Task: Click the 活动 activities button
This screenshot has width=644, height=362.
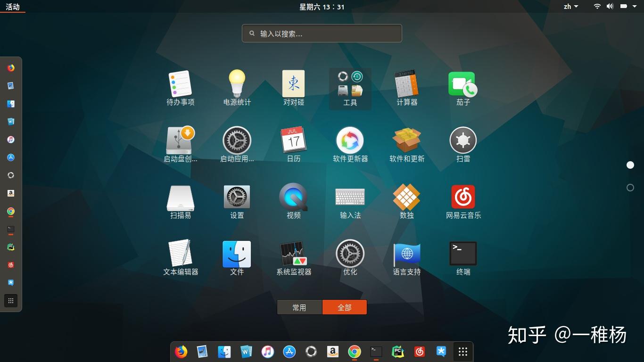Action: (13, 7)
